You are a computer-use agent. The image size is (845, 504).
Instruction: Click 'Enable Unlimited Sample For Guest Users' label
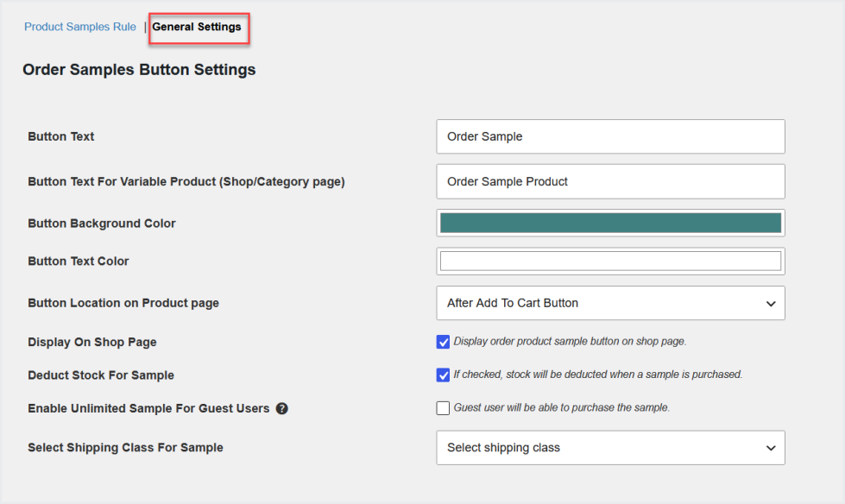tap(148, 408)
